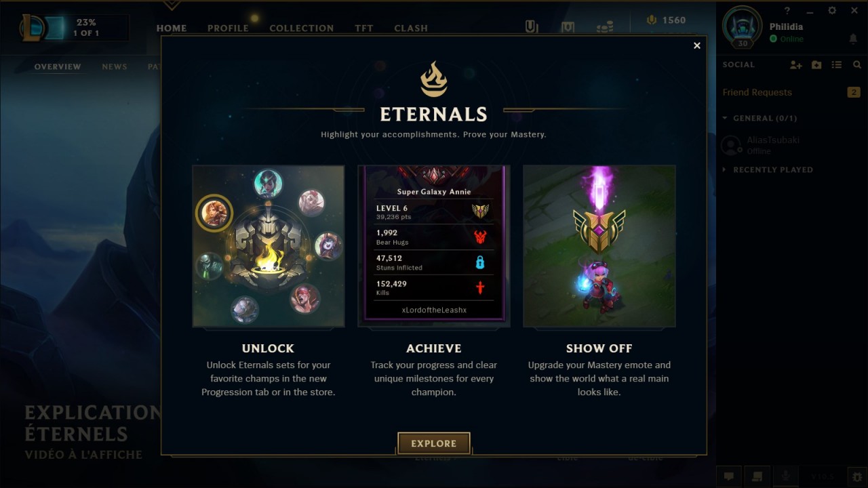Screen dimensions: 868x488
Task: Click the help question mark icon
Action: click(x=787, y=11)
